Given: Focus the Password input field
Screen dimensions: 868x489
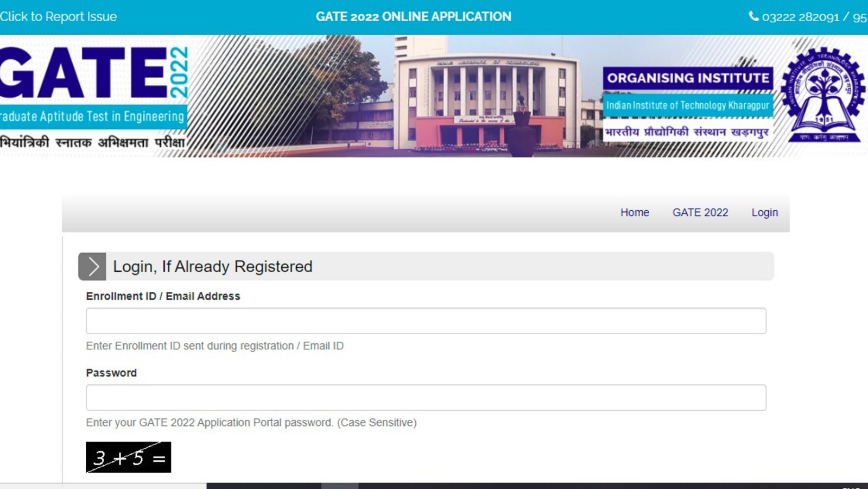Looking at the screenshot, I should [x=426, y=398].
